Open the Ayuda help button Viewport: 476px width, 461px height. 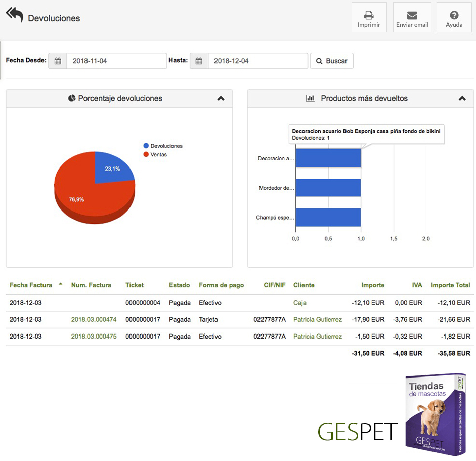click(x=454, y=18)
